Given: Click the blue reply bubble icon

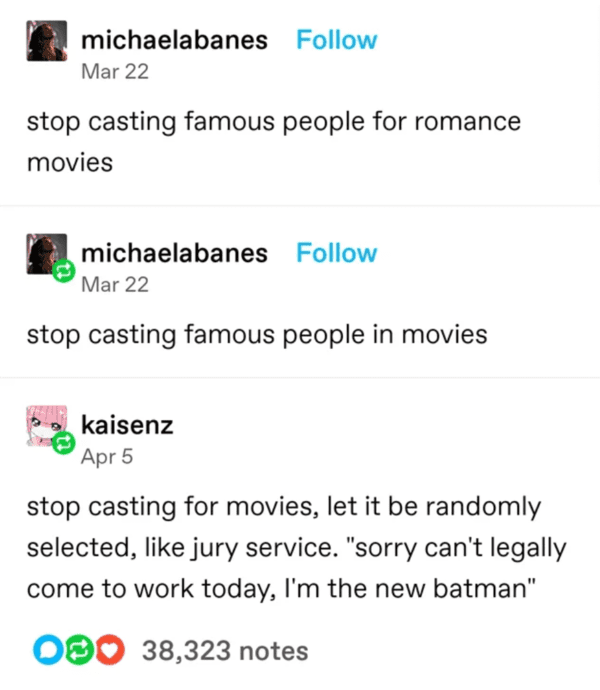Looking at the screenshot, I should tap(48, 650).
